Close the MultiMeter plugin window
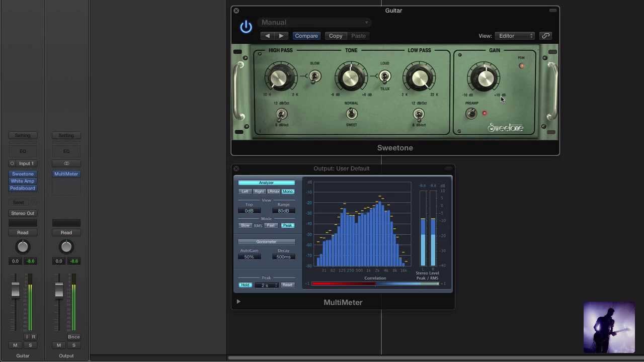 click(236, 169)
